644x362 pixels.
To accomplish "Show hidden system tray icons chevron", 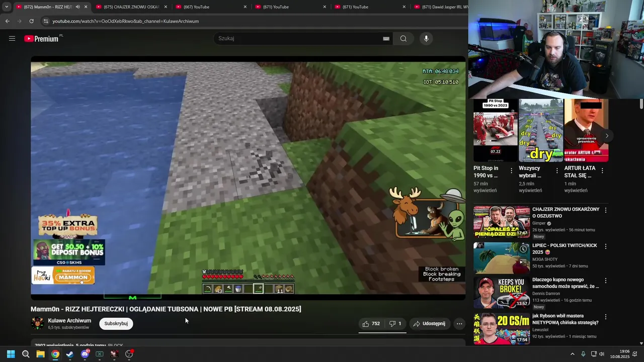I will [572, 354].
